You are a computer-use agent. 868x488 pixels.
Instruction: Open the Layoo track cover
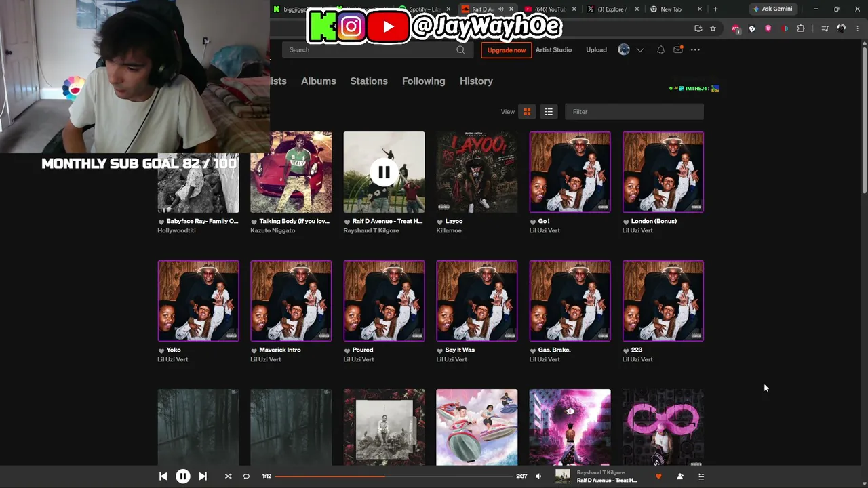pyautogui.click(x=477, y=172)
